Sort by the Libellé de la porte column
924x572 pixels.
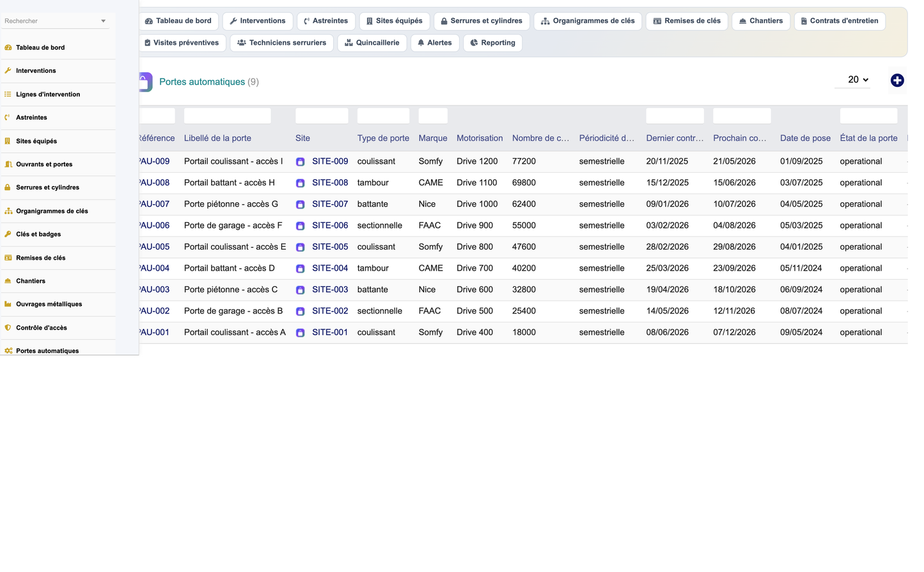[x=217, y=138]
